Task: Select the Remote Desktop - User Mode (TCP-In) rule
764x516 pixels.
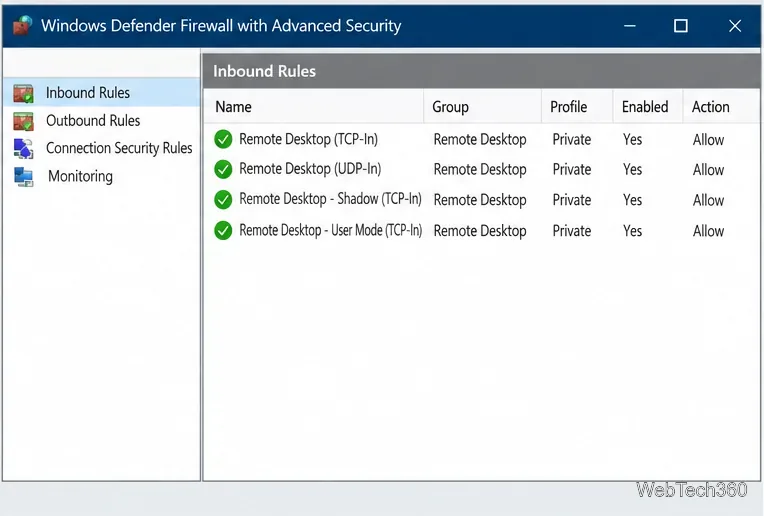Action: pos(330,230)
